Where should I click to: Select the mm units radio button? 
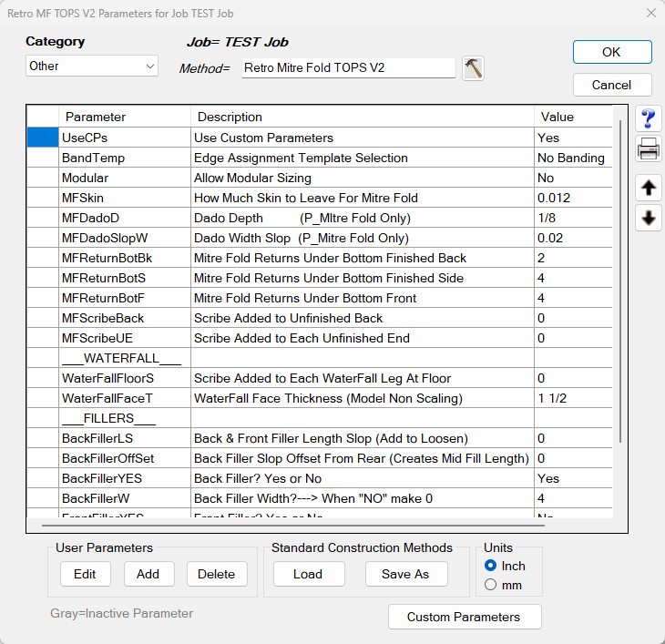coord(491,585)
